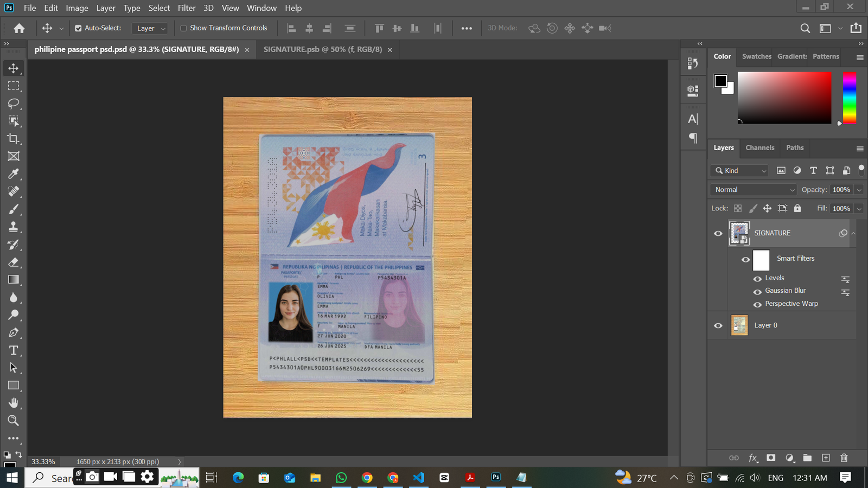The height and width of the screenshot is (488, 868).
Task: Open the Color panel menu
Action: 860,57
